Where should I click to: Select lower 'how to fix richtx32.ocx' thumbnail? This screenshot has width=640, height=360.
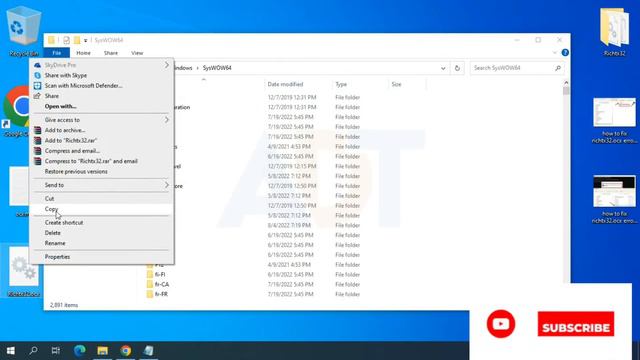coord(614,200)
